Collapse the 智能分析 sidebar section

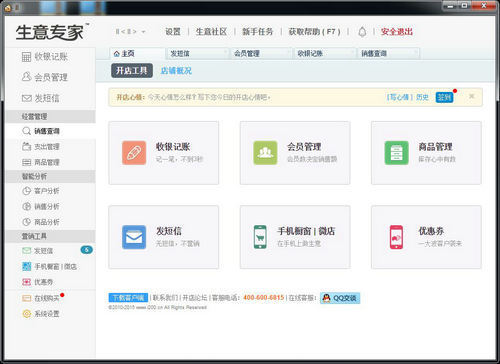50,176
